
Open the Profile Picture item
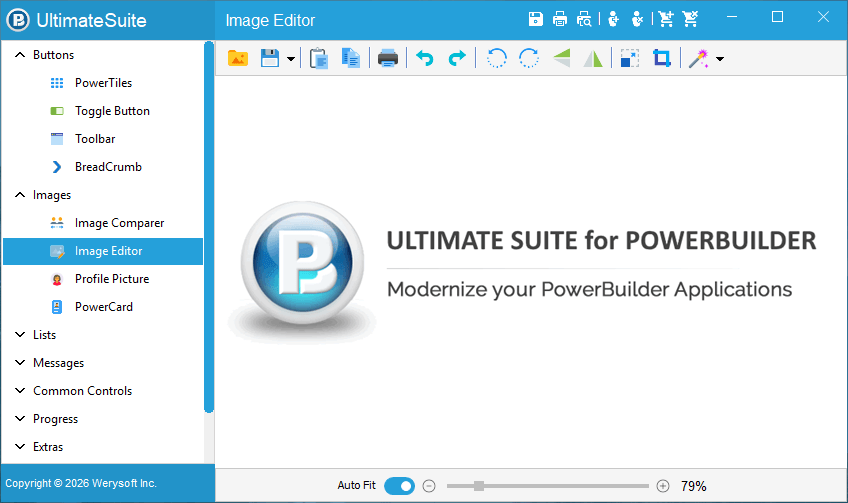(x=103, y=279)
